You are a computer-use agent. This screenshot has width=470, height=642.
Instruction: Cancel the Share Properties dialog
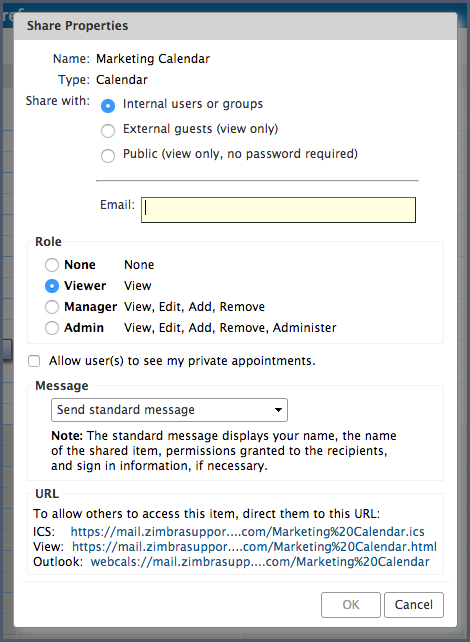(414, 605)
